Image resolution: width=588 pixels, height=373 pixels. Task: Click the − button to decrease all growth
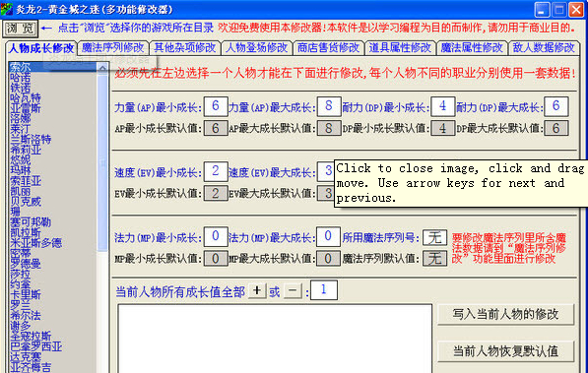coord(293,291)
